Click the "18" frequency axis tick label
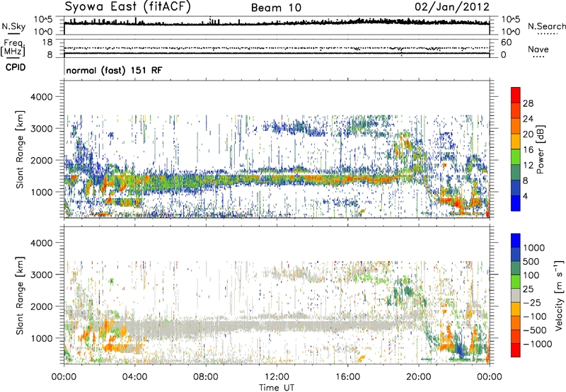The width and height of the screenshot is (566, 392). [x=47, y=42]
